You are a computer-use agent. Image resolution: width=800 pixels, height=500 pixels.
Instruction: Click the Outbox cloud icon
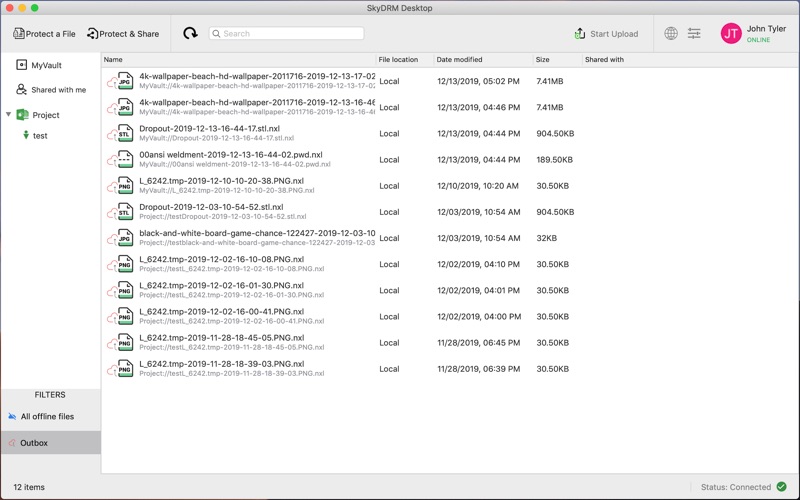pyautogui.click(x=12, y=443)
